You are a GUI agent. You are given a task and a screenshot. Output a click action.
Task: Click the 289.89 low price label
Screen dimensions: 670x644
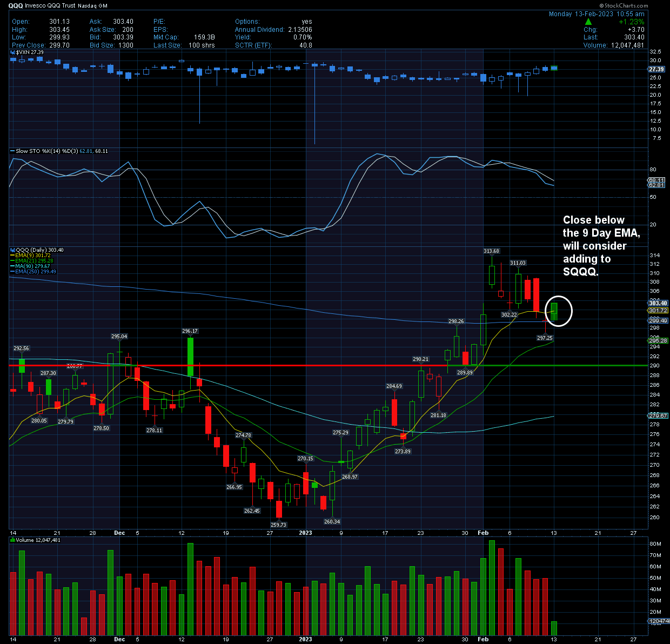point(465,373)
